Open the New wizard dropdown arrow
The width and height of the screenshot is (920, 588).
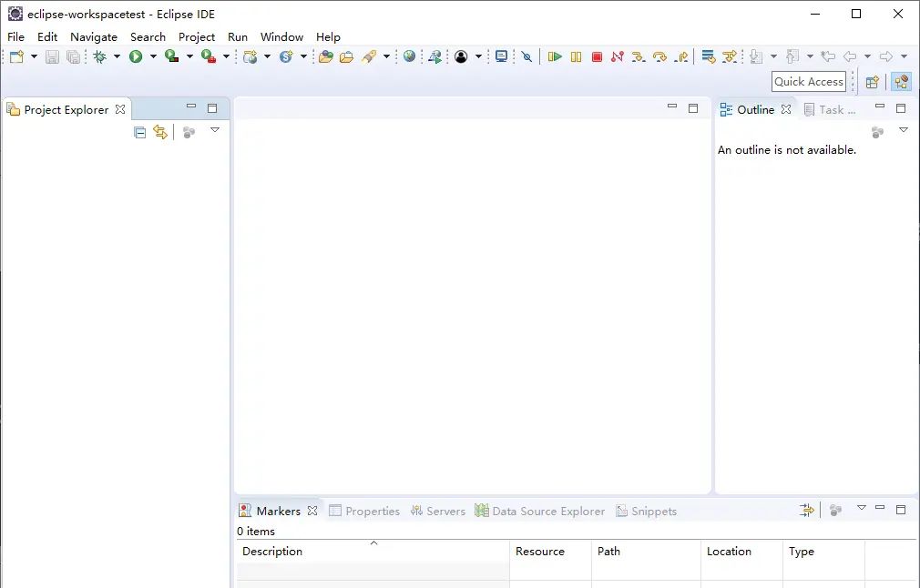click(x=34, y=56)
